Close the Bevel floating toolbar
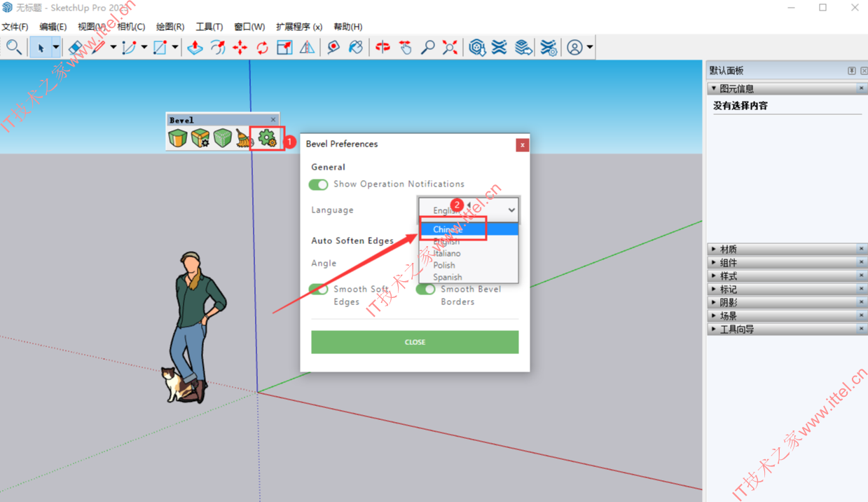868x502 pixels. click(x=273, y=120)
